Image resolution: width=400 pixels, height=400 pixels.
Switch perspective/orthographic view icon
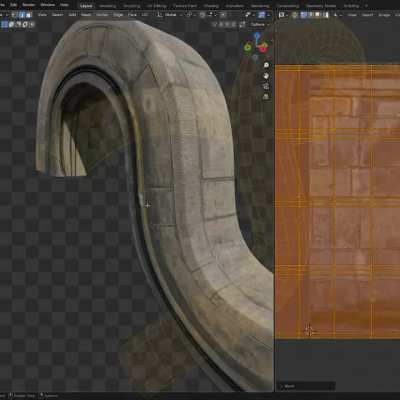pyautogui.click(x=266, y=97)
